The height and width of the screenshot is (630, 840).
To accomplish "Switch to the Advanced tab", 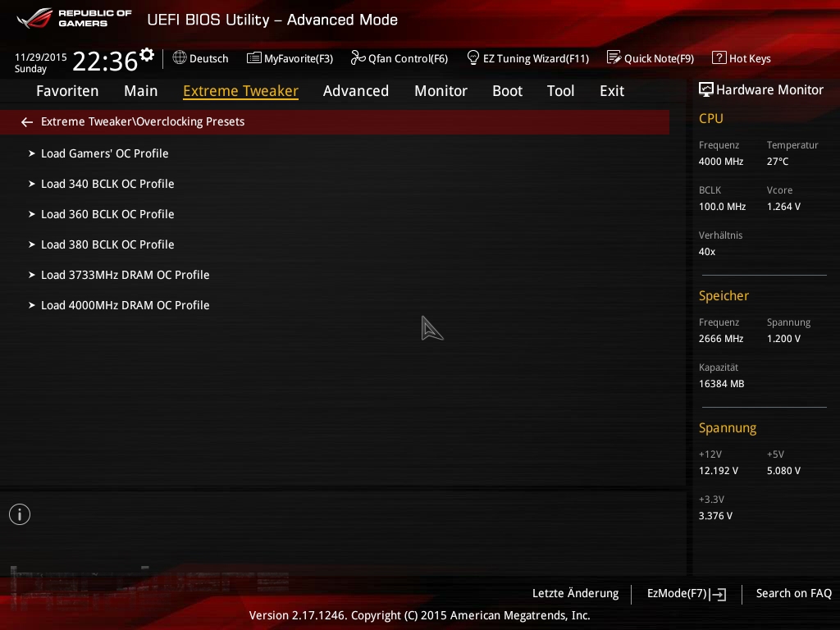I will pyautogui.click(x=355, y=91).
